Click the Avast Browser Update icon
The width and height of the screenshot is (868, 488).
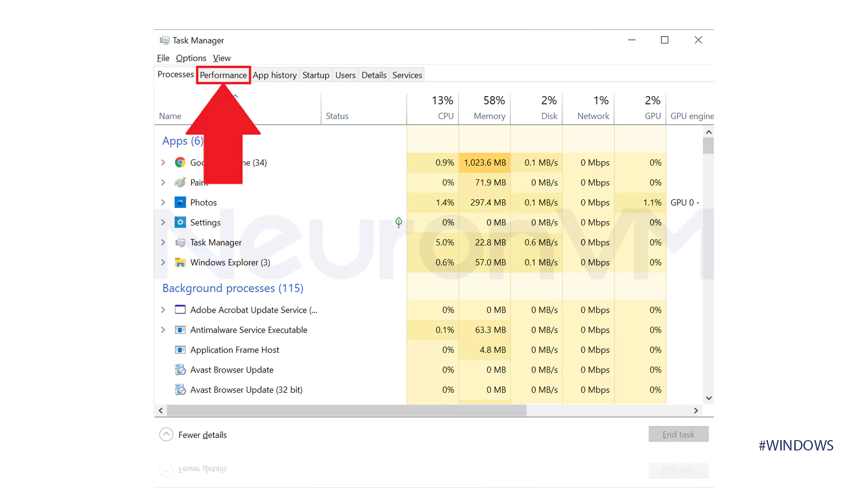[x=180, y=370]
